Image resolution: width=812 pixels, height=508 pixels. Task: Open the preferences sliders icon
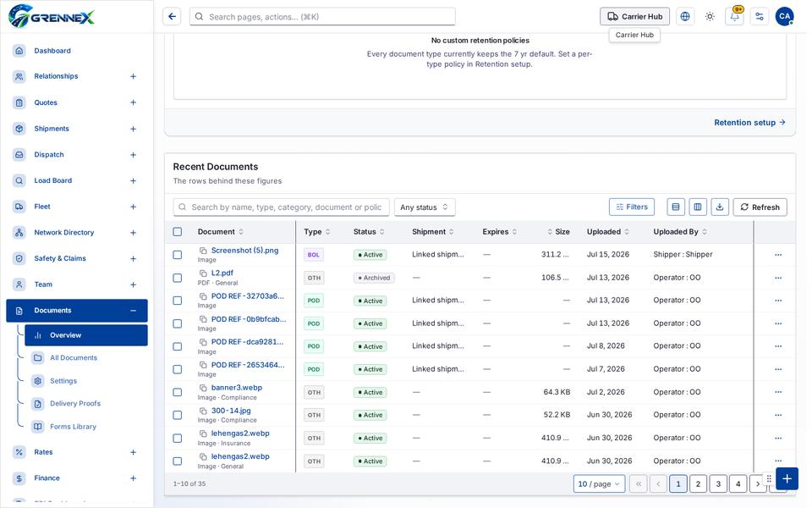point(760,17)
